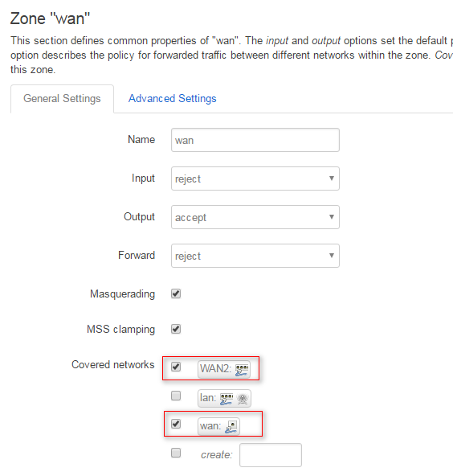Open the Output policy dropdown

(255, 217)
